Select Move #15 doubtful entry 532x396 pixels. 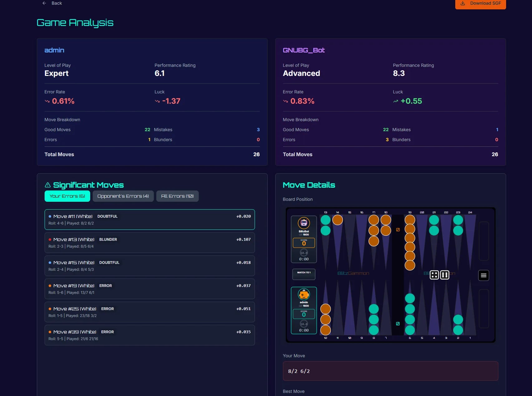pos(150,266)
